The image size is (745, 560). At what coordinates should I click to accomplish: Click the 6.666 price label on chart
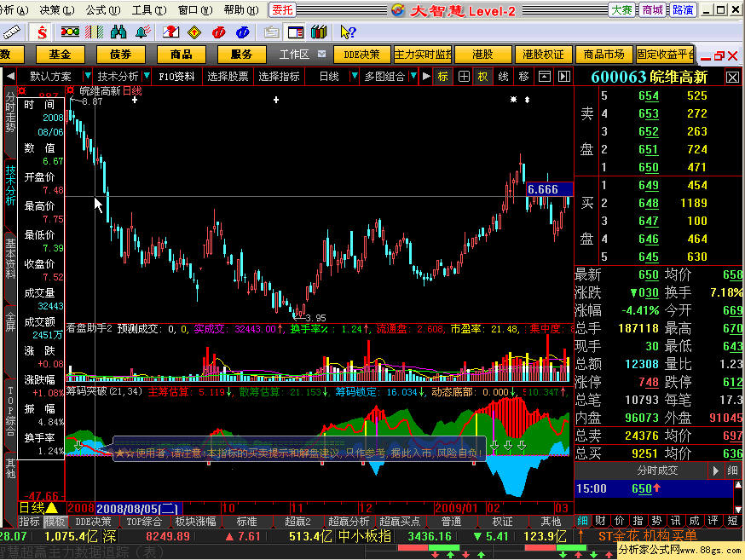549,189
